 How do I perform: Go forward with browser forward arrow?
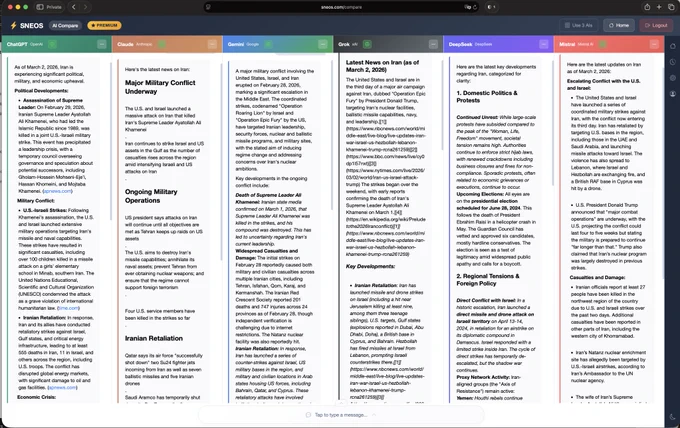click(x=85, y=7)
